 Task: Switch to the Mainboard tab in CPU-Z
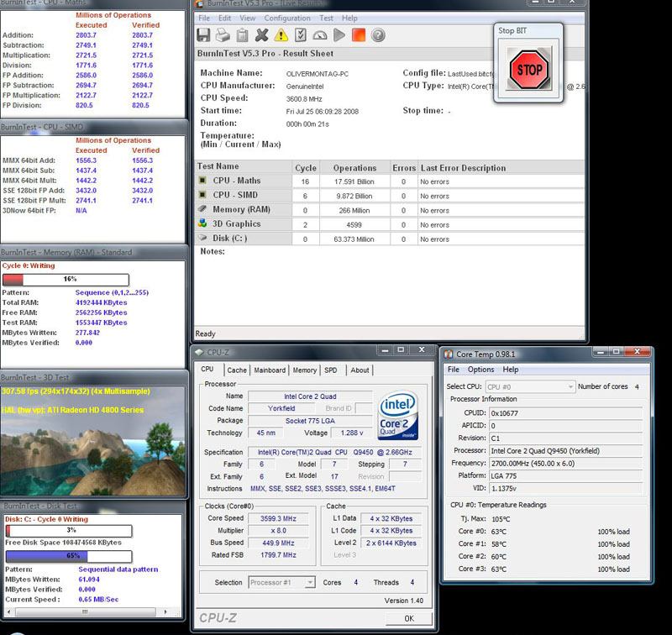pos(270,370)
